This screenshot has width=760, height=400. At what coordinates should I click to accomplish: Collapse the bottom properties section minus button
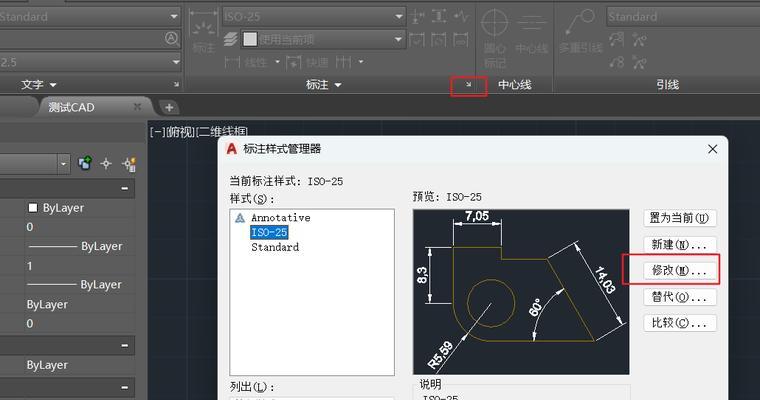pos(125,387)
